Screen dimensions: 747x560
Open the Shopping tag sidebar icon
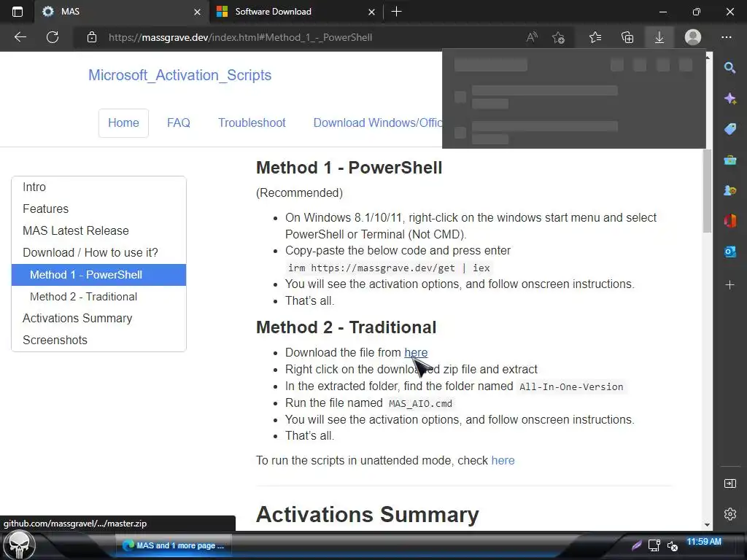pyautogui.click(x=729, y=129)
